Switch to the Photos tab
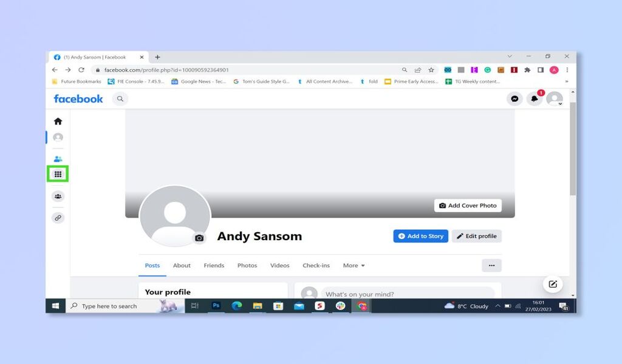The width and height of the screenshot is (622, 364). (247, 265)
